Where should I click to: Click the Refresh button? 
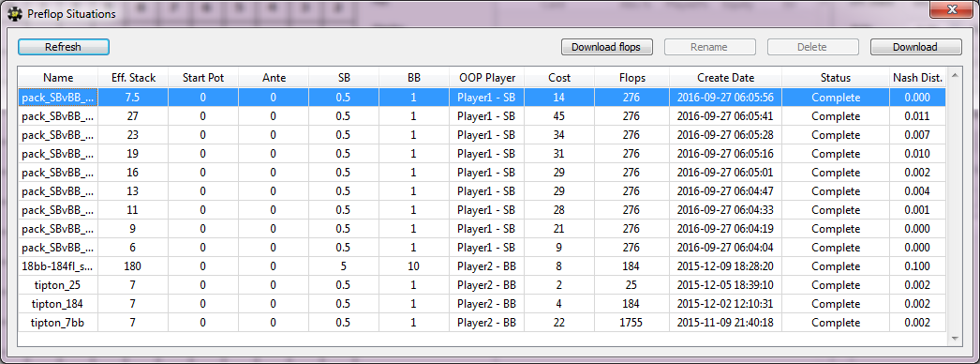(x=63, y=47)
